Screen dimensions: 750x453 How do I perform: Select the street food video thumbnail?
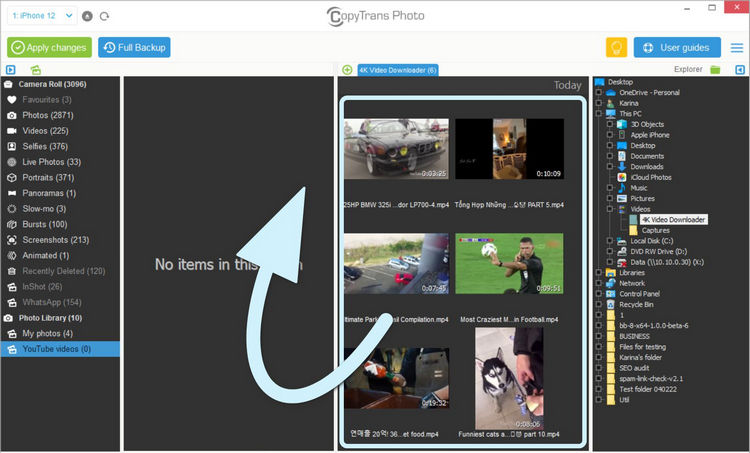point(397,378)
